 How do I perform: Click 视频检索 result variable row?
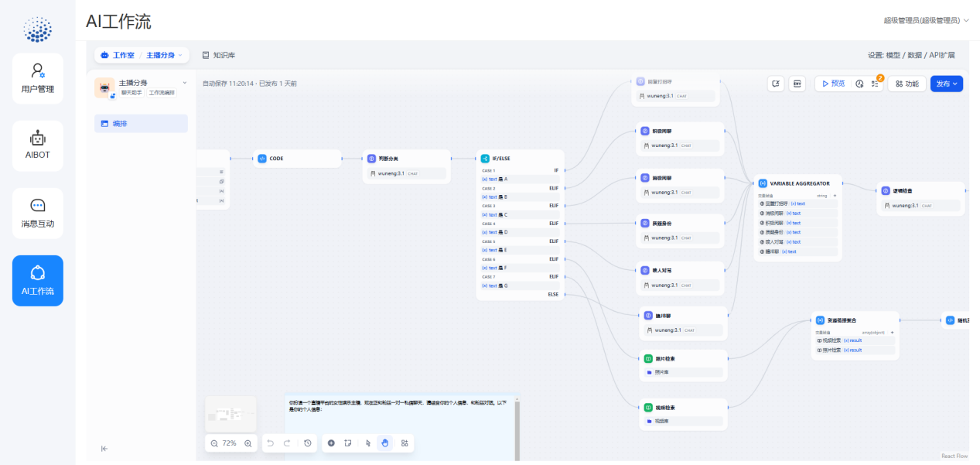[855, 340]
